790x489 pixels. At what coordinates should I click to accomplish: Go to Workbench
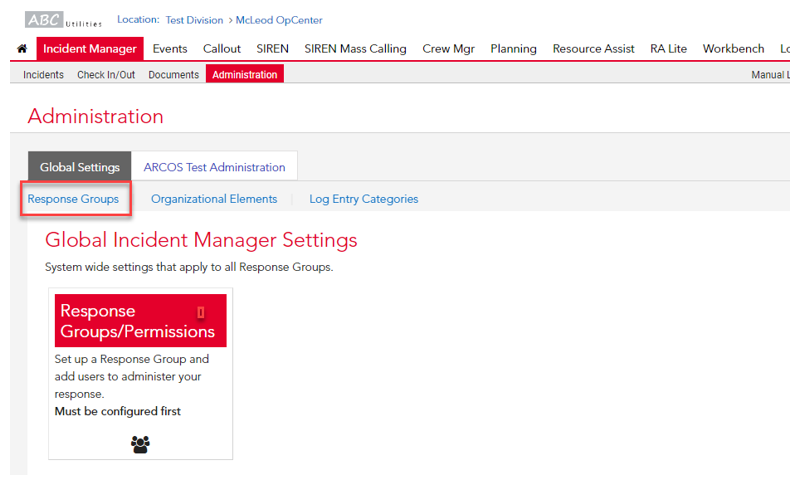tap(734, 49)
